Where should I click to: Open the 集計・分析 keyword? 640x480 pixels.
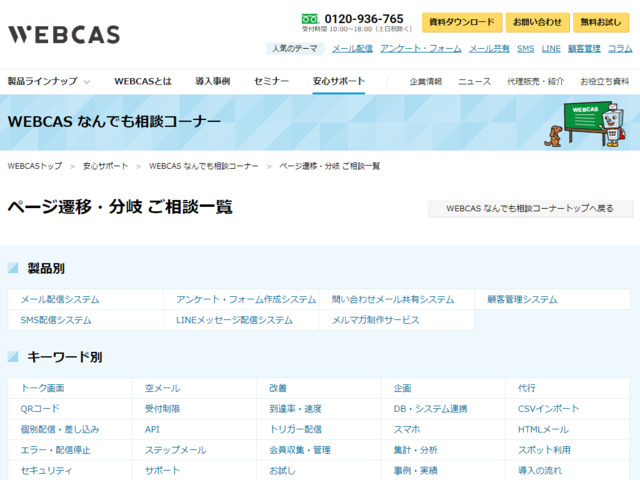point(416,450)
